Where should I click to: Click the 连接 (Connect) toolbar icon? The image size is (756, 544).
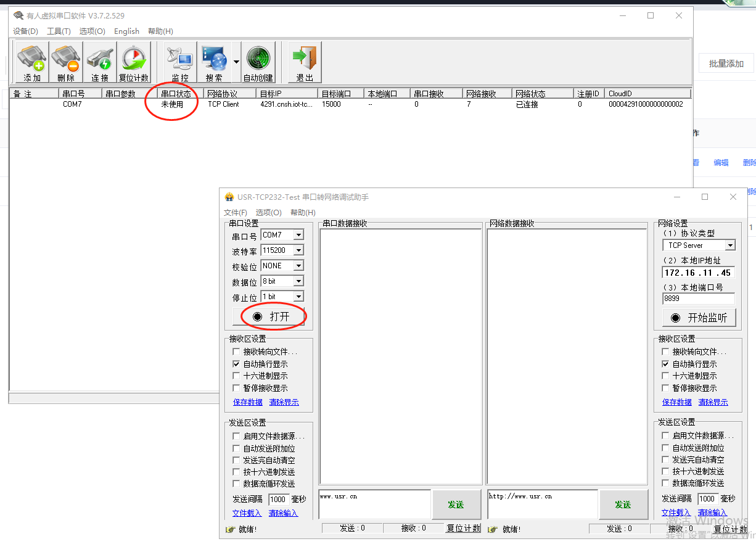[x=100, y=62]
